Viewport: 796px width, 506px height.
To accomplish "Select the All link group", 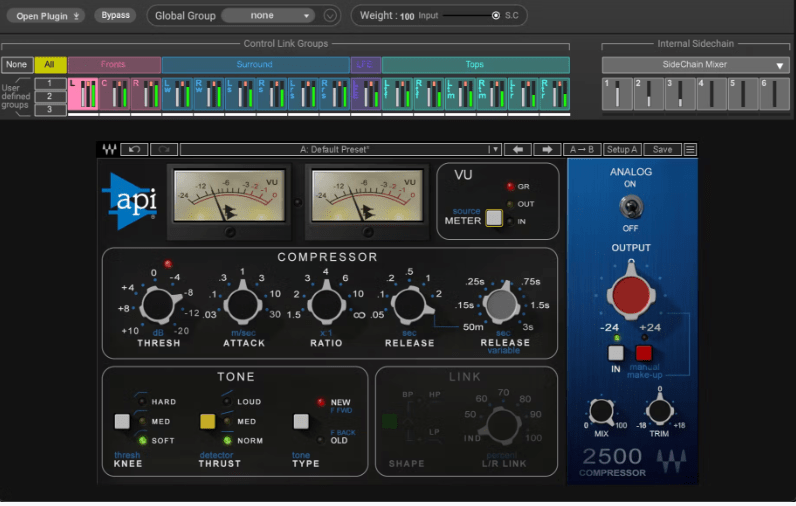I will pyautogui.click(x=50, y=64).
